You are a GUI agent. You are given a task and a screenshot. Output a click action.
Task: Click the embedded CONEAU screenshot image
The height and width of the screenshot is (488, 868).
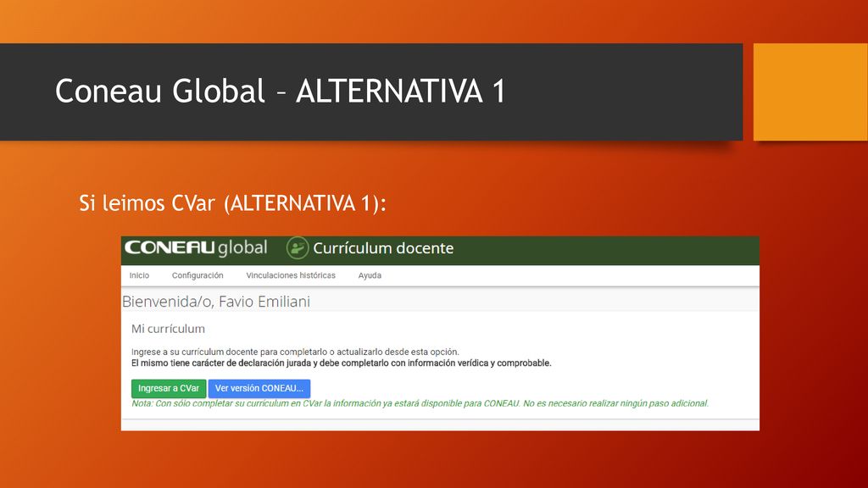tap(440, 333)
